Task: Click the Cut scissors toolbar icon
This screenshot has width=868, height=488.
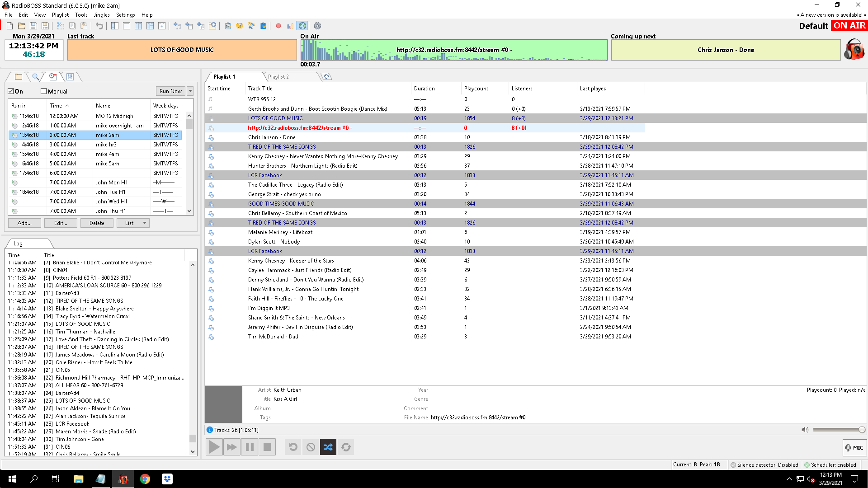Action: tap(60, 26)
